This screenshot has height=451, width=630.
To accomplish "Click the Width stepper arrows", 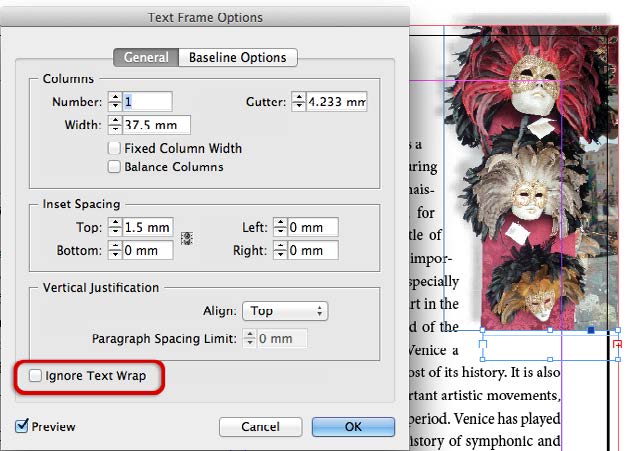I will (115, 125).
